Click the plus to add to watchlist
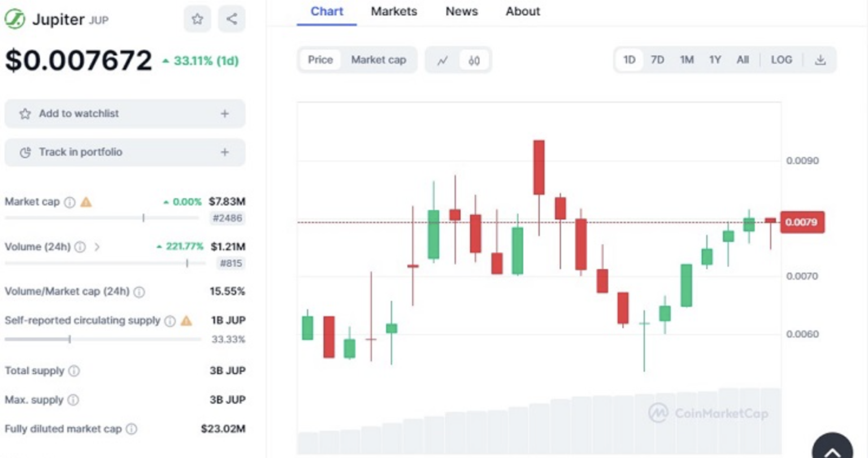Image resolution: width=868 pixels, height=458 pixels. (x=224, y=114)
